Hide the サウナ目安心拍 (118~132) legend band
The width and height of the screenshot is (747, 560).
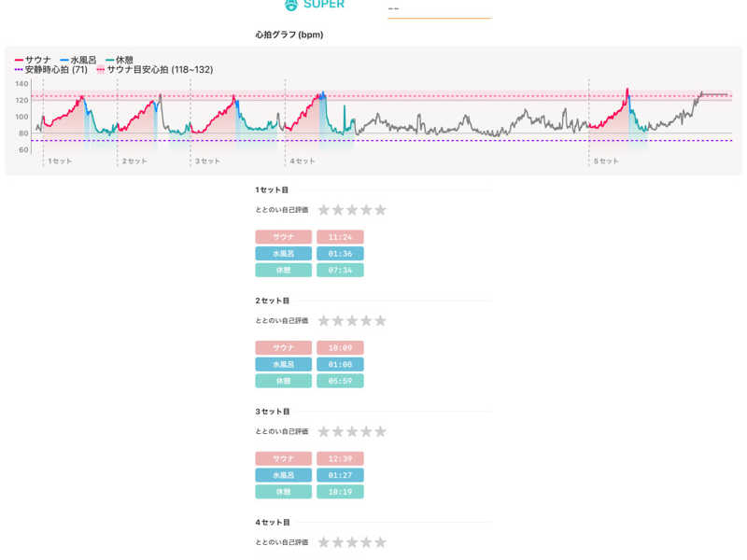pos(154,70)
